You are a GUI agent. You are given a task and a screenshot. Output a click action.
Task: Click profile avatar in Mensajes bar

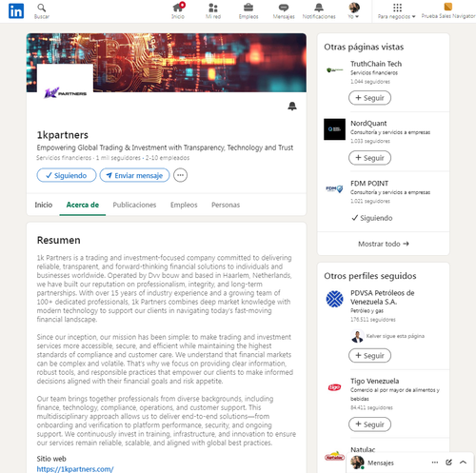coord(357,463)
